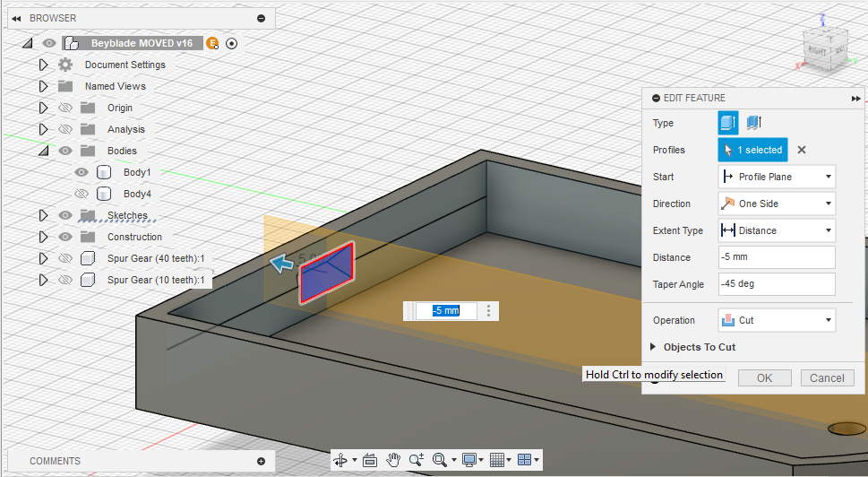The width and height of the screenshot is (868, 477).
Task: Click the orange E badge beside the document name
Action: pos(212,43)
